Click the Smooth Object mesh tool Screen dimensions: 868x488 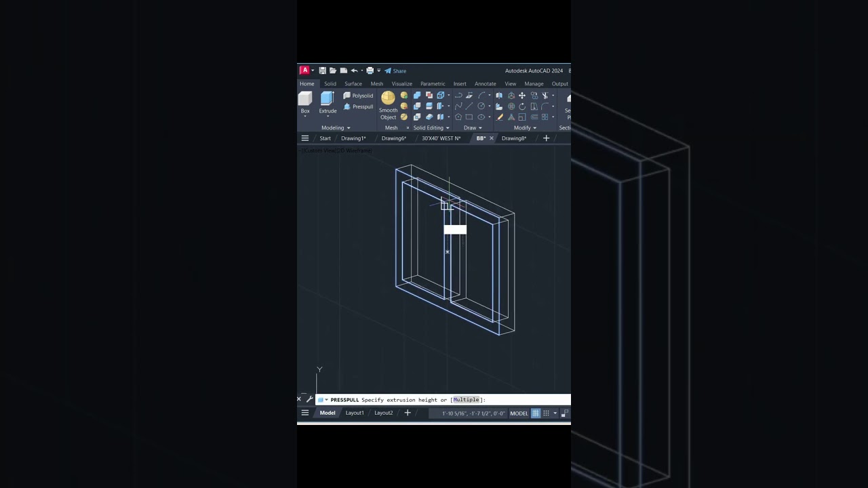(388, 106)
